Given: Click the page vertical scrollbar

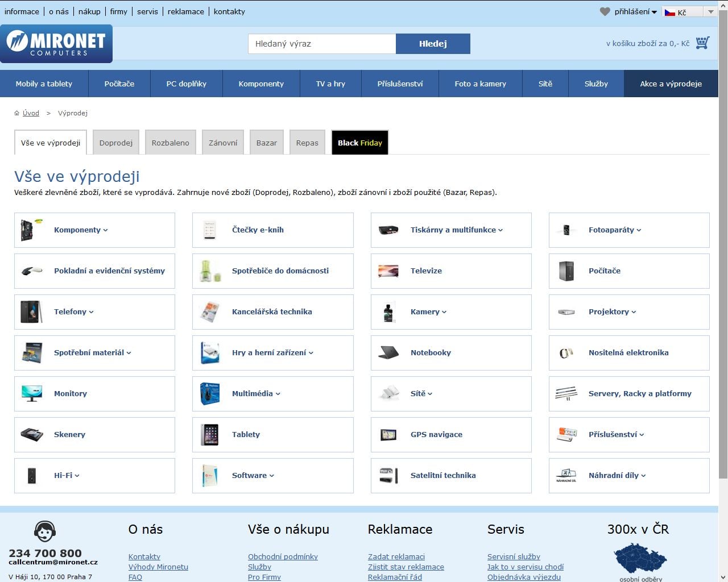Looking at the screenshot, I should (723, 244).
